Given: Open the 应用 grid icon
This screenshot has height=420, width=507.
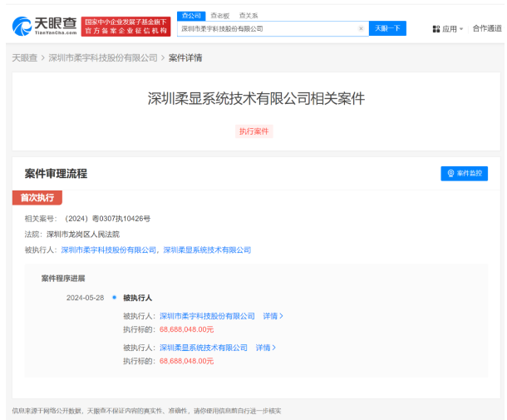Looking at the screenshot, I should click(436, 29).
